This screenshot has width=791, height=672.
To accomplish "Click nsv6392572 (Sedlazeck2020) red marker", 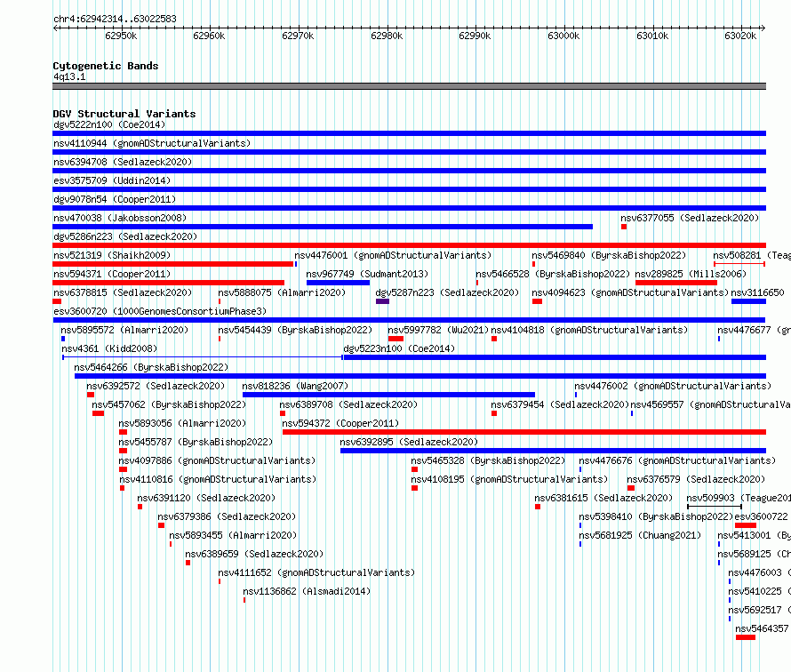I will click(x=91, y=395).
